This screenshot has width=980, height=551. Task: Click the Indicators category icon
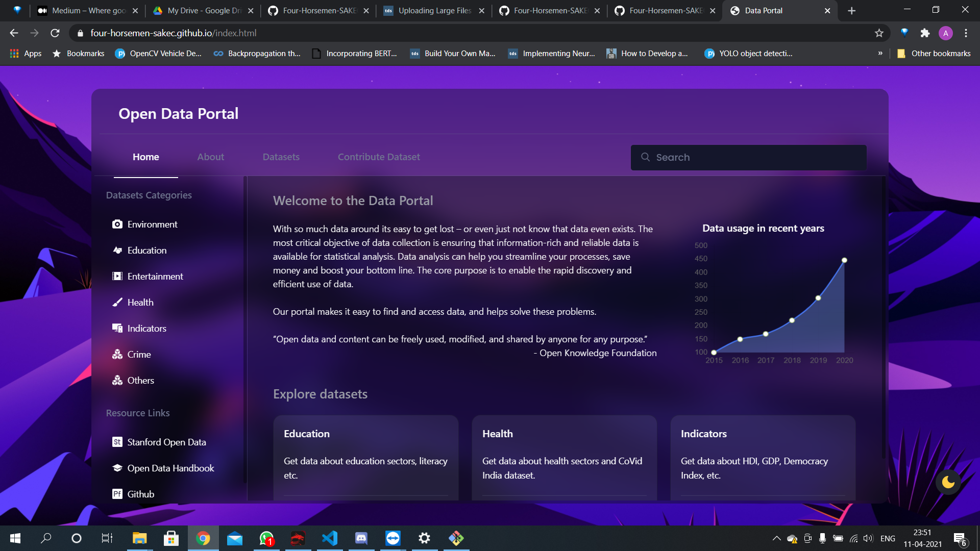click(x=117, y=329)
